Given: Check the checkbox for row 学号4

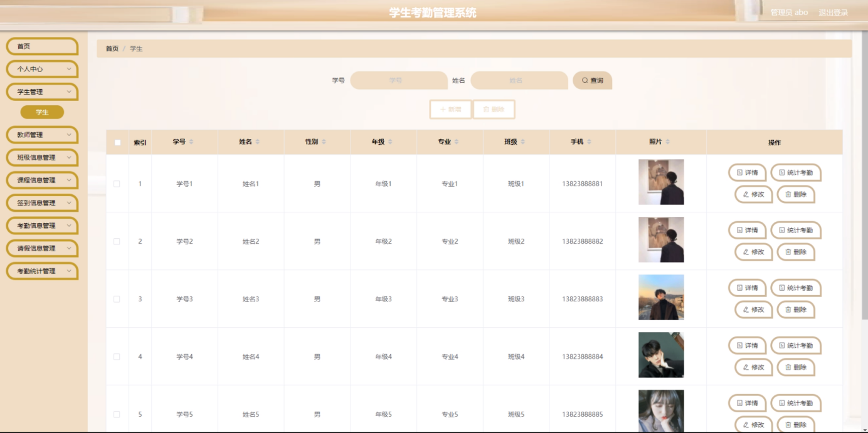Looking at the screenshot, I should 117,357.
